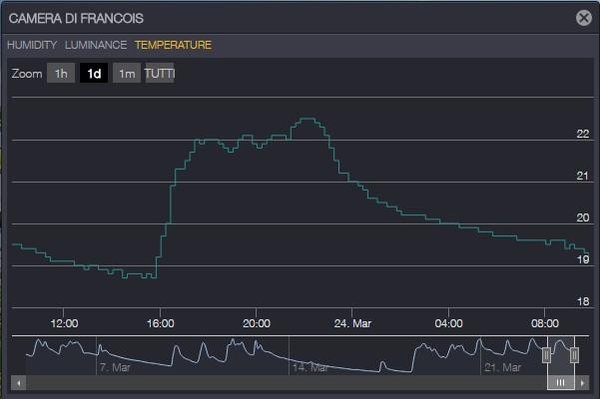Click the 21 degree axis value
This screenshot has height=399, width=600.
582,176
